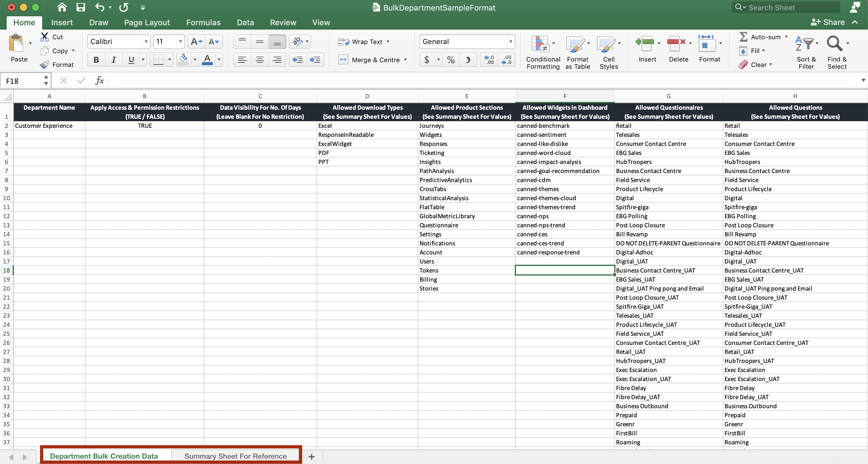Expand the formula bar chevron
The width and height of the screenshot is (868, 464).
coord(863,80)
